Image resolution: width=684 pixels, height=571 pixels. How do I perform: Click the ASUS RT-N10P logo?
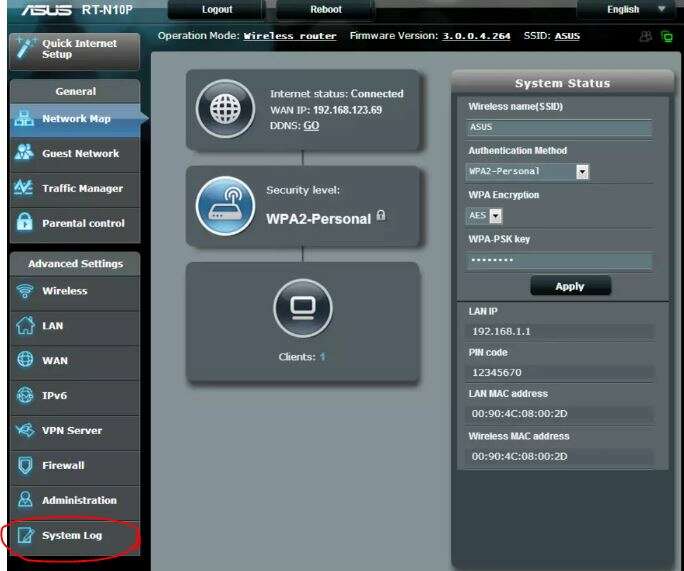(x=77, y=10)
